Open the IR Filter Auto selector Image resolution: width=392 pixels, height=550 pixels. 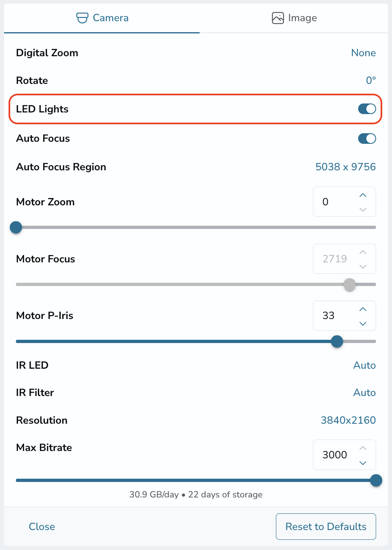tap(364, 393)
